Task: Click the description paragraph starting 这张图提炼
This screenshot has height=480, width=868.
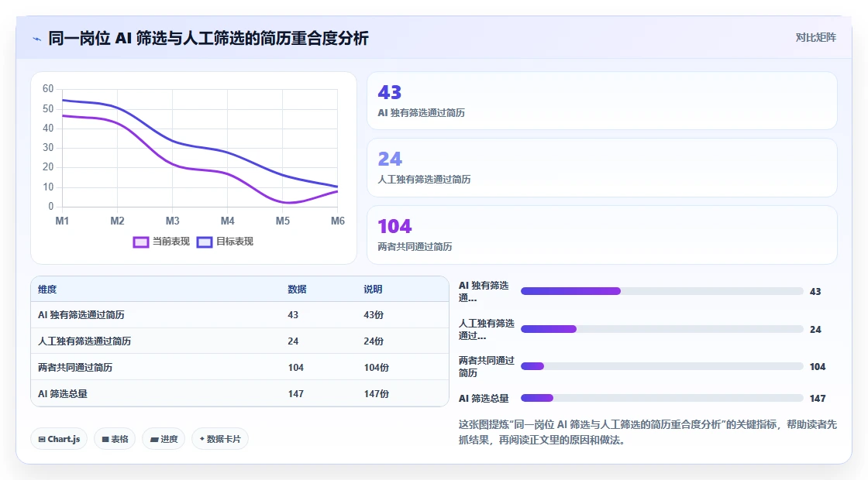Action: coord(648,433)
